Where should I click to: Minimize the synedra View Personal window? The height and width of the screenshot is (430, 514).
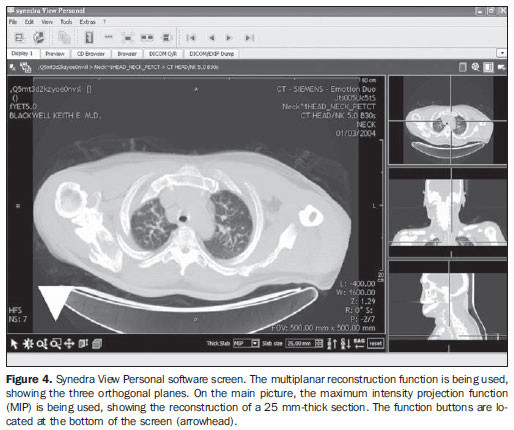480,11
